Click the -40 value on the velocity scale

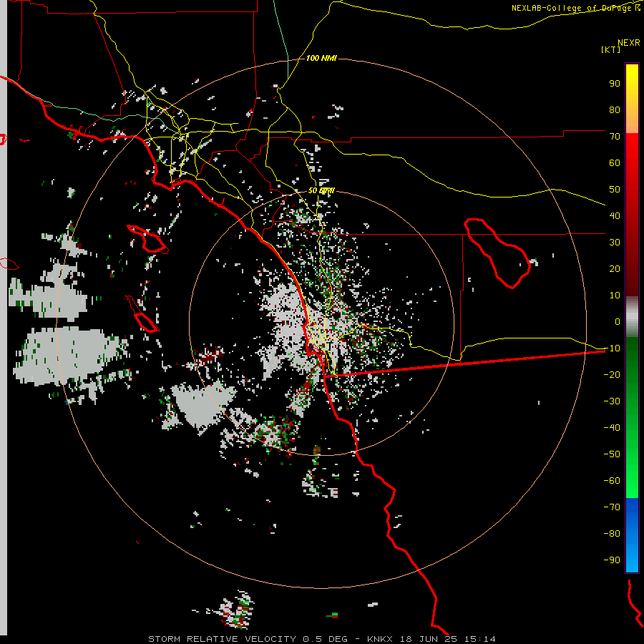612,428
